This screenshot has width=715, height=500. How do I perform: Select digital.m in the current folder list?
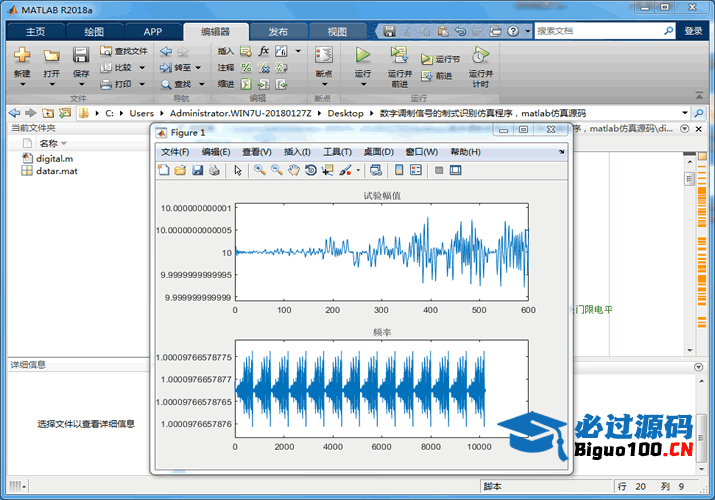tap(54, 158)
